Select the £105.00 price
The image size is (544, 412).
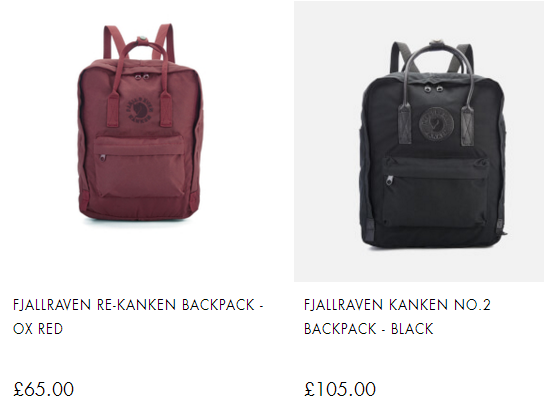[340, 389]
